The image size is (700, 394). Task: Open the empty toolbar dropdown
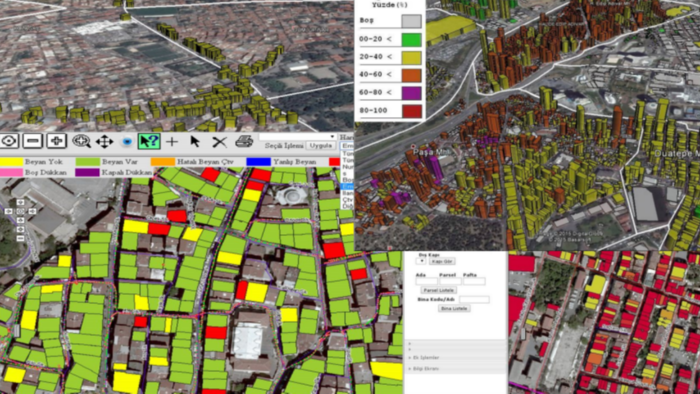(x=297, y=137)
